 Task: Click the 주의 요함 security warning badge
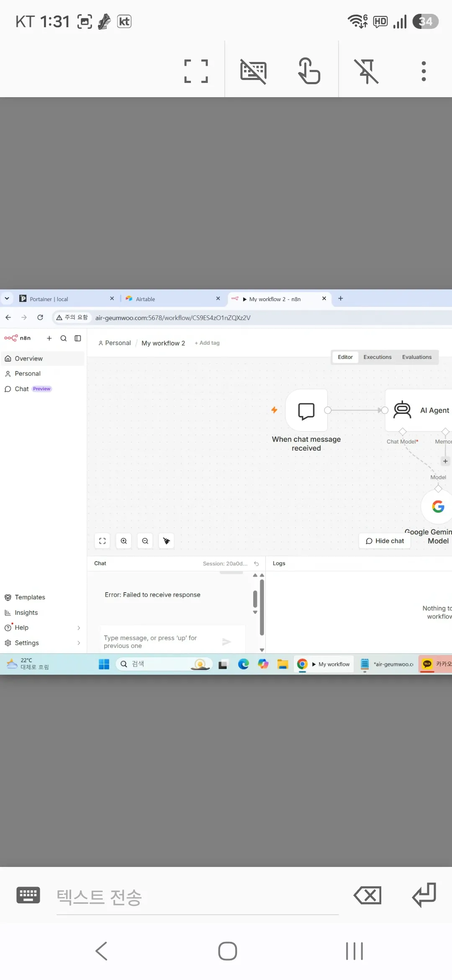coord(72,317)
